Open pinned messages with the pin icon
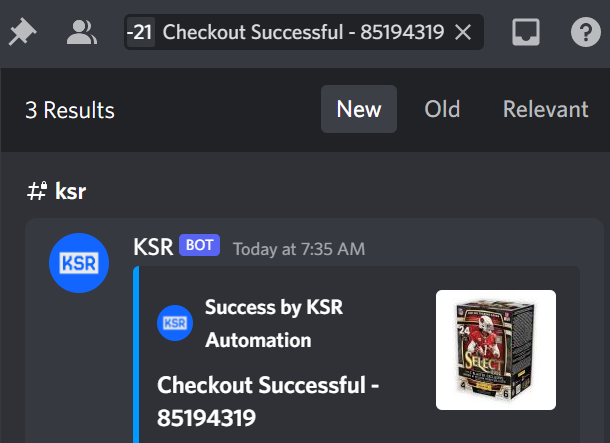The height and width of the screenshot is (443, 610). tap(23, 32)
